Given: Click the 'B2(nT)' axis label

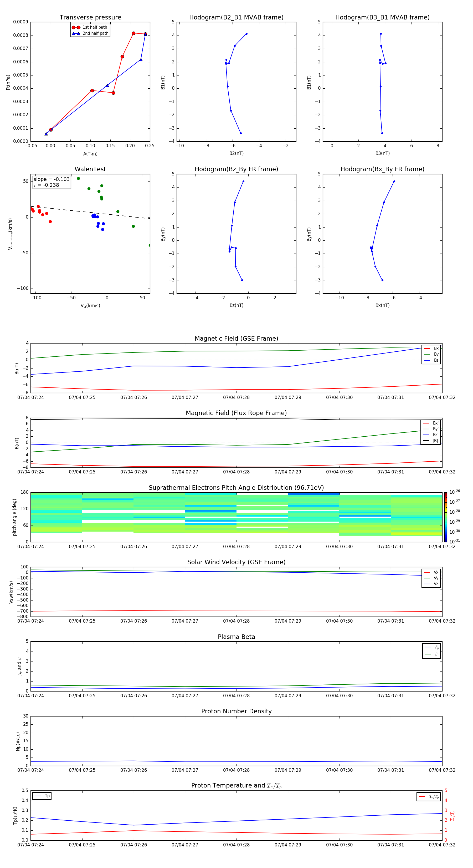Looking at the screenshot, I should (x=236, y=153).
